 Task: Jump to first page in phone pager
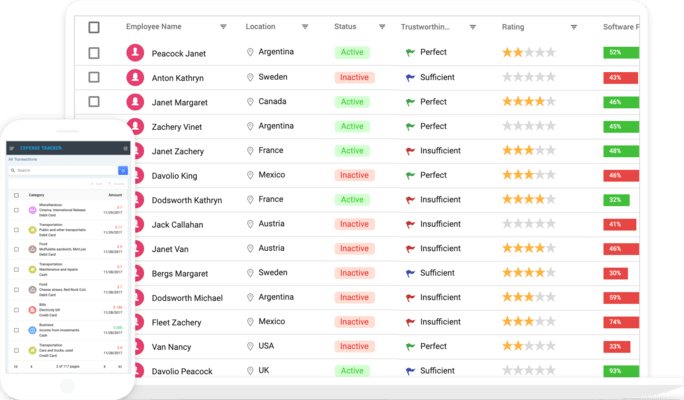tap(16, 366)
